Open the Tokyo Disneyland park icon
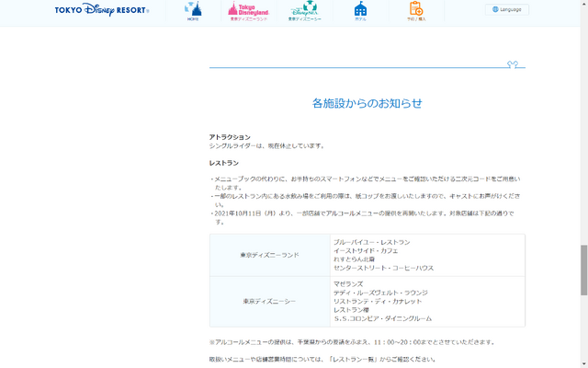 249,12
